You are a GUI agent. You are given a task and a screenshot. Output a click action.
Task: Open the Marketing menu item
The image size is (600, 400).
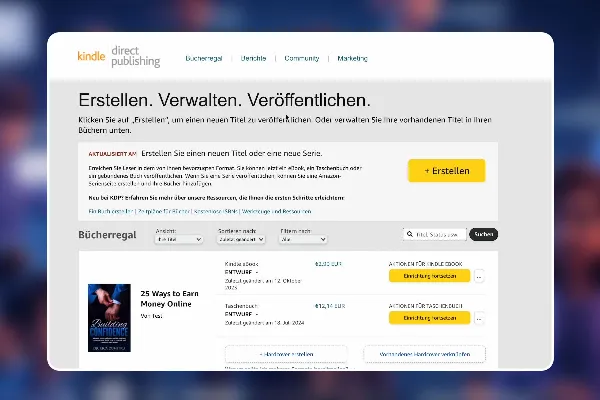point(352,58)
